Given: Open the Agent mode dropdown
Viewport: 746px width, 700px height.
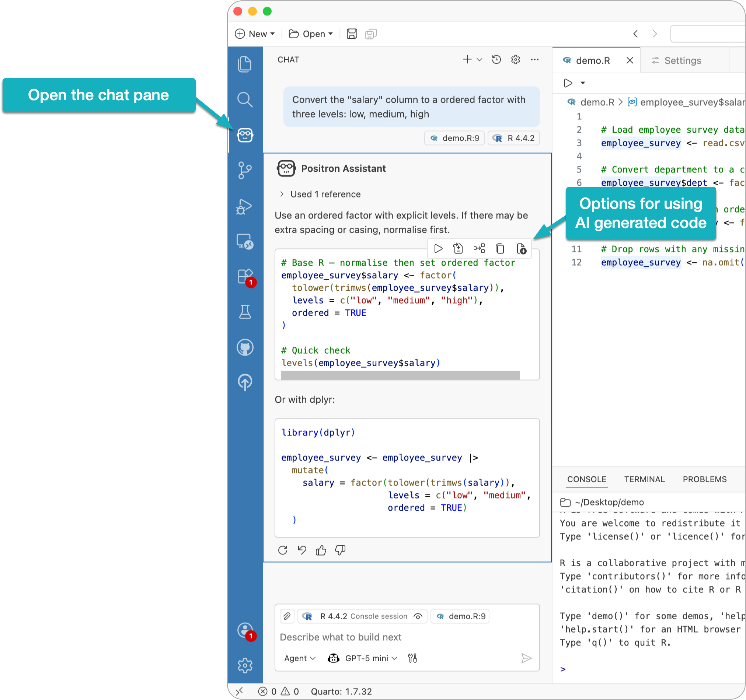Looking at the screenshot, I should click(299, 658).
